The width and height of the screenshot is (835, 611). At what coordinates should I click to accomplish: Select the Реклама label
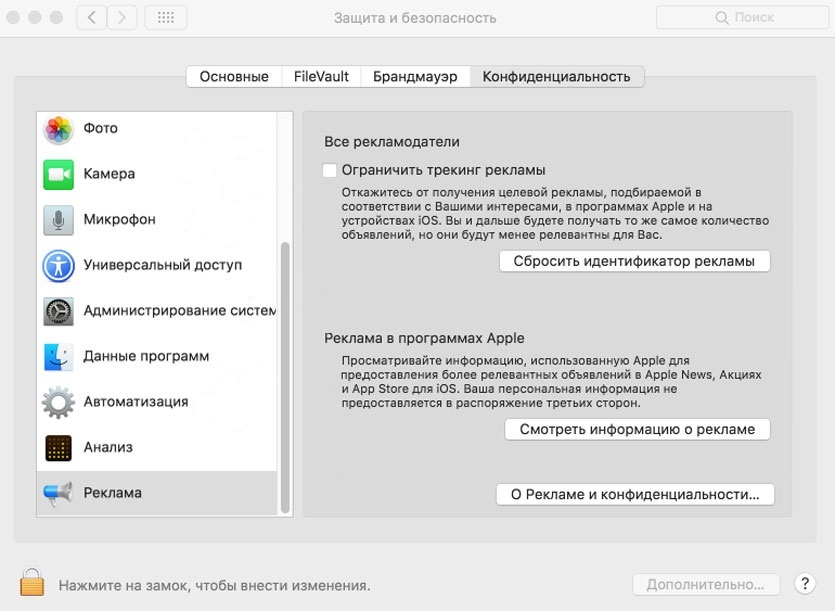[x=112, y=493]
